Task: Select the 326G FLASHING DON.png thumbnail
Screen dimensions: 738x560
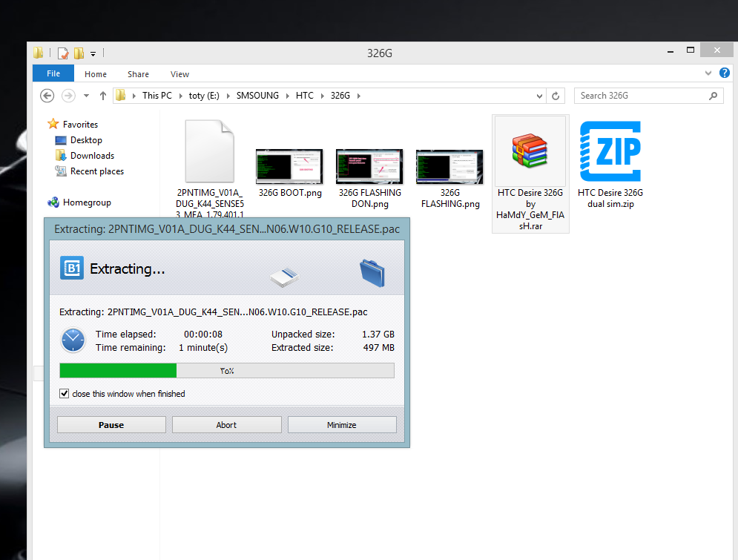Action: pyautogui.click(x=369, y=166)
